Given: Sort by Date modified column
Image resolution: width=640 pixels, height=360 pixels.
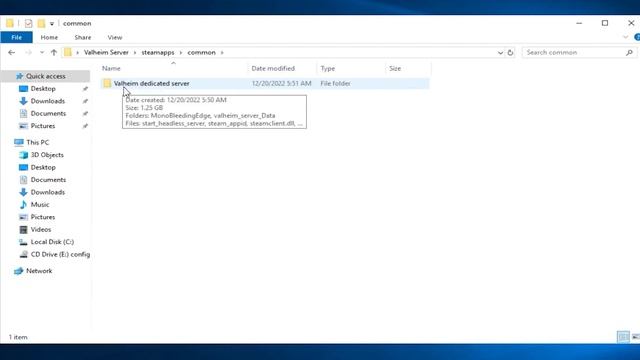Looking at the screenshot, I should click(282, 68).
